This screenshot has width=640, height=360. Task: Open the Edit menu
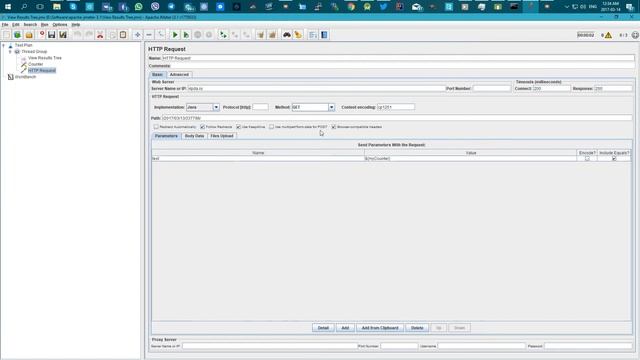point(16,24)
